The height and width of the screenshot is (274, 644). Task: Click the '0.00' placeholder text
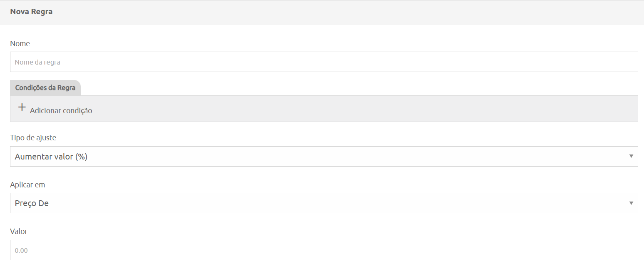tap(21, 251)
